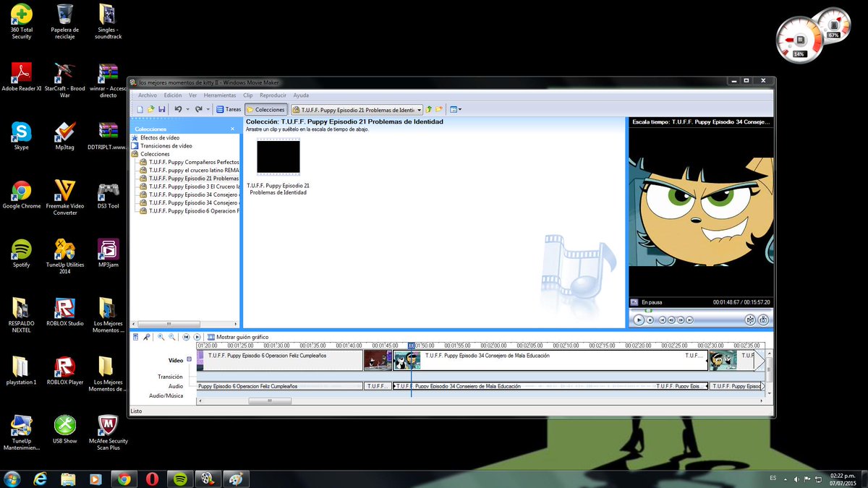The width and height of the screenshot is (868, 488).
Task: Open the Ver menu
Action: 193,95
